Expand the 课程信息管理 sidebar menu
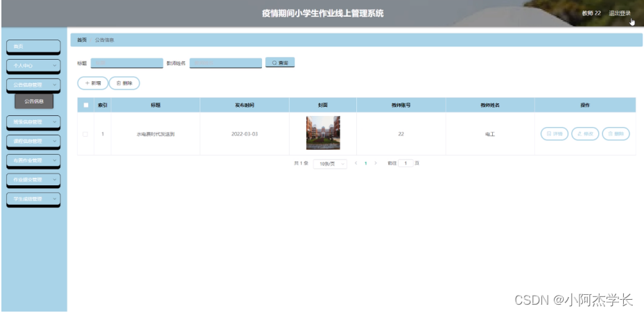Image resolution: width=644 pixels, height=313 pixels. coord(33,142)
